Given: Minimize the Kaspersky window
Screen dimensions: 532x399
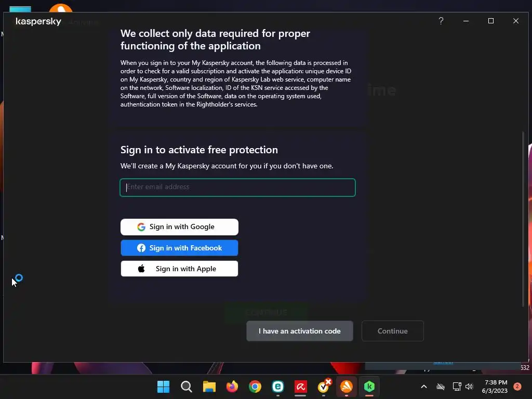Looking at the screenshot, I should click(466, 21).
